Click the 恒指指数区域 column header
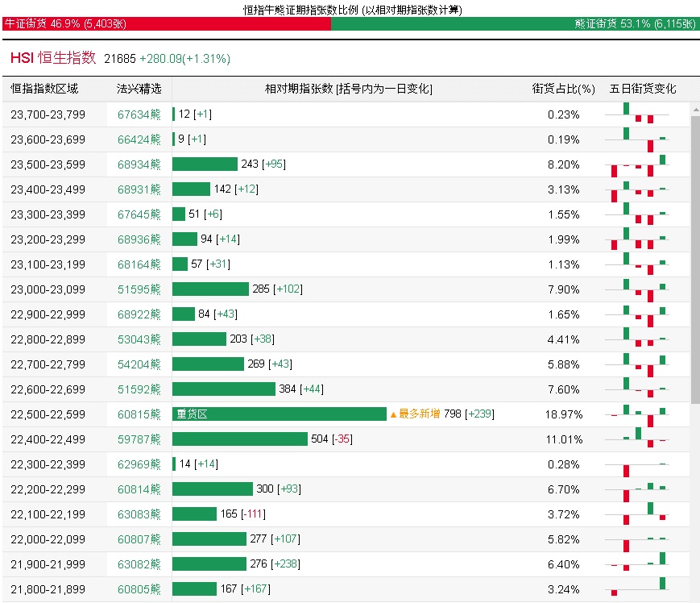Image resolution: width=700 pixels, height=603 pixels. (44, 89)
